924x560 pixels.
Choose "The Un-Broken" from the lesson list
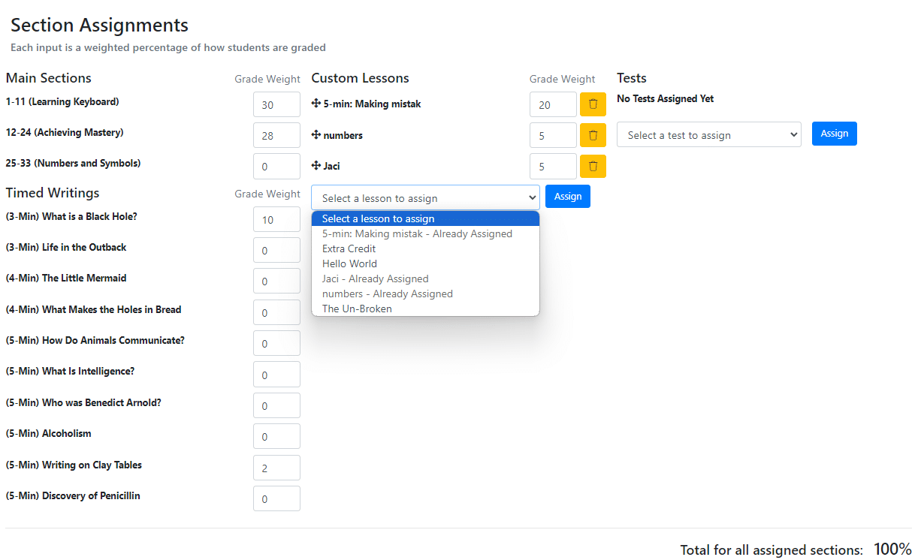point(357,309)
